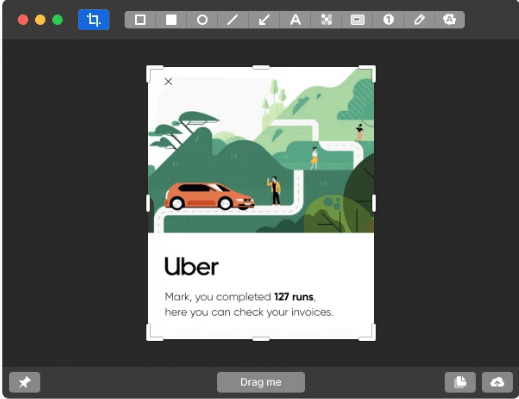Click the right edge crop handle
The height and width of the screenshot is (399, 519).
coord(374,203)
